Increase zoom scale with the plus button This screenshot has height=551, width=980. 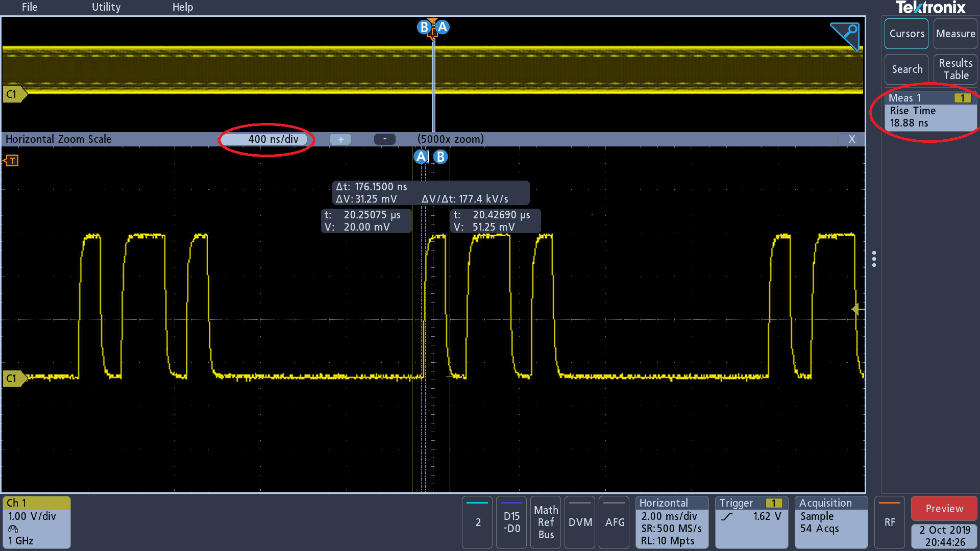(x=340, y=139)
